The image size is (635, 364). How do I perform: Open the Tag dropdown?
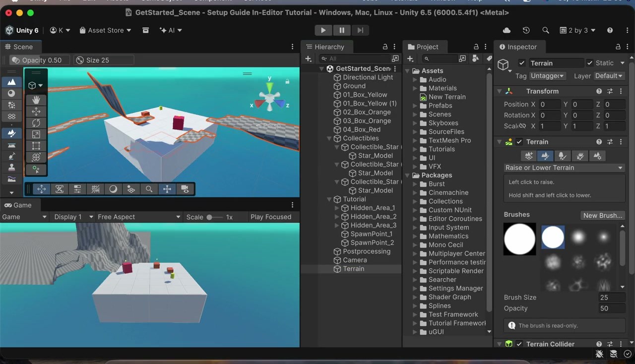[x=547, y=76]
